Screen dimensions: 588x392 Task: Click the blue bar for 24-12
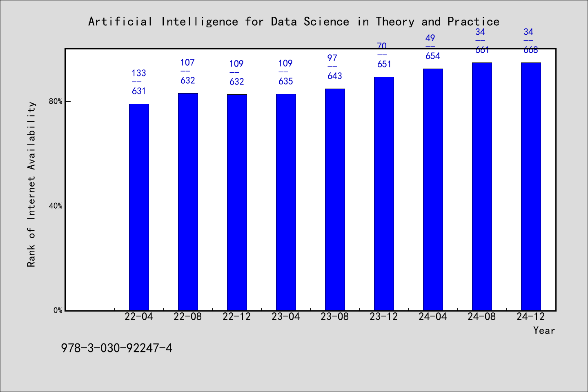tap(531, 187)
